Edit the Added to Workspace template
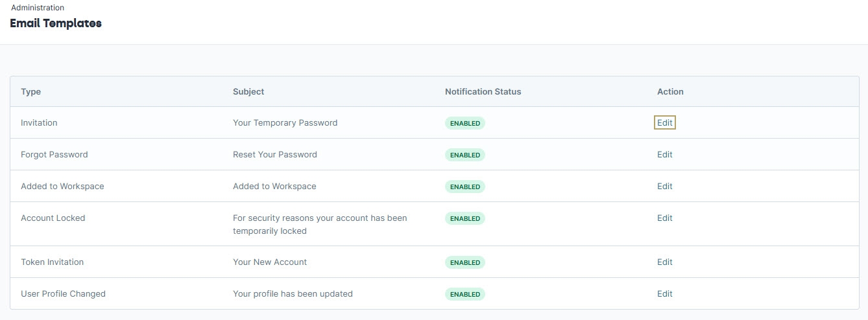 665,186
